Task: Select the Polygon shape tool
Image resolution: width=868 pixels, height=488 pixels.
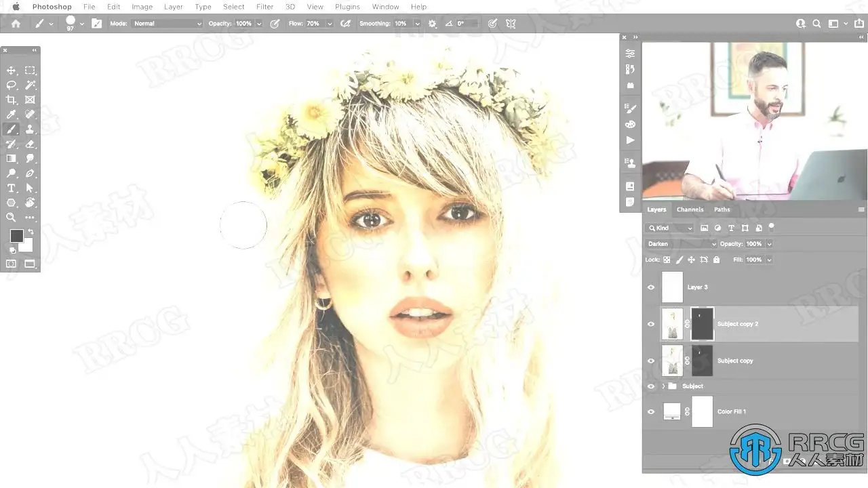Action: (x=12, y=203)
